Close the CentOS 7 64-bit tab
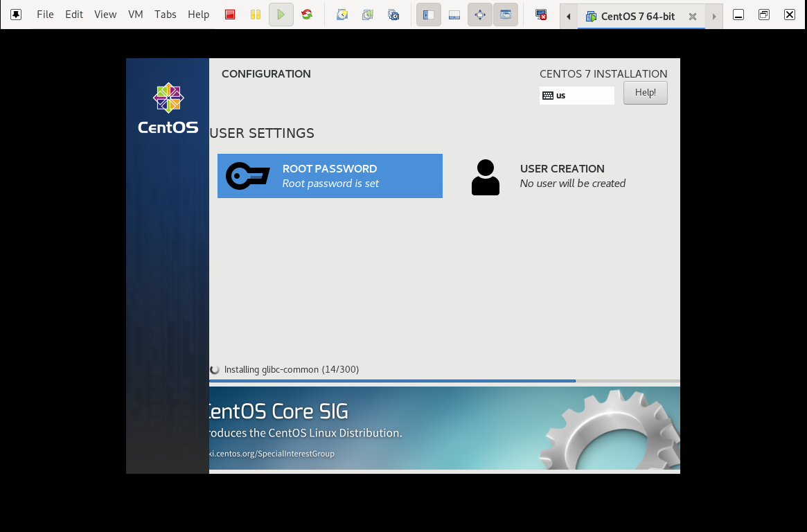Screen dimensions: 807x532 [693, 17]
